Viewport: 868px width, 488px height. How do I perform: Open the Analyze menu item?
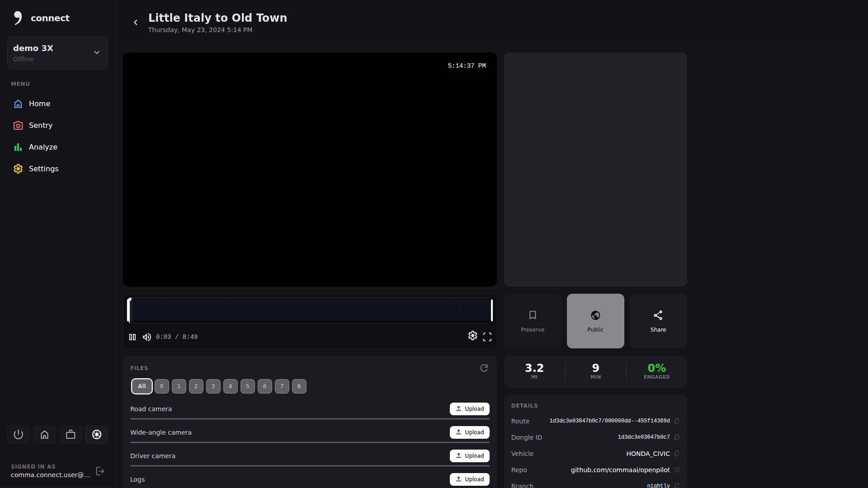[42, 147]
